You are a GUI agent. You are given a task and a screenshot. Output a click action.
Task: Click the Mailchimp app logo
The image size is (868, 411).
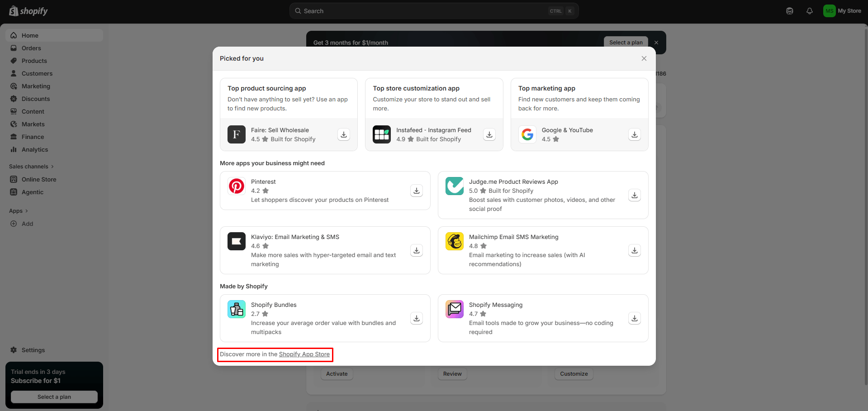coord(455,241)
